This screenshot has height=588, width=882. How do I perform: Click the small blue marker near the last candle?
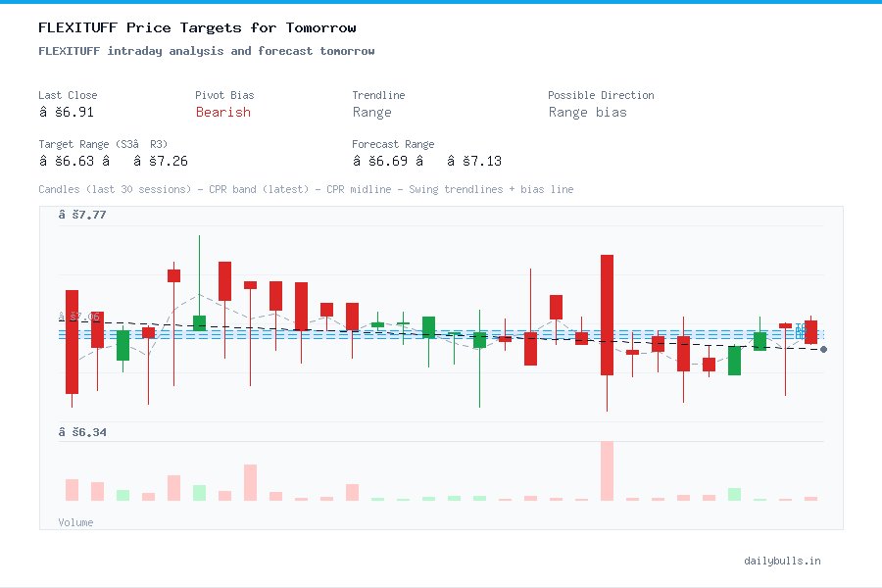pyautogui.click(x=801, y=332)
